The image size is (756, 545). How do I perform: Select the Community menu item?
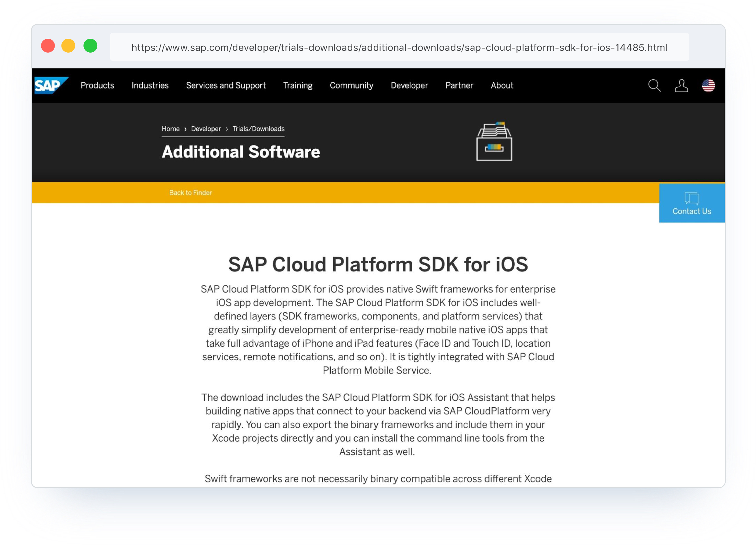pos(351,86)
